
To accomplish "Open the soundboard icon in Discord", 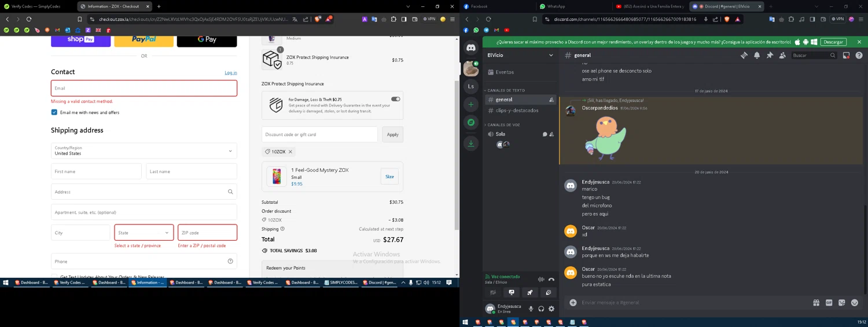I will 548,292.
